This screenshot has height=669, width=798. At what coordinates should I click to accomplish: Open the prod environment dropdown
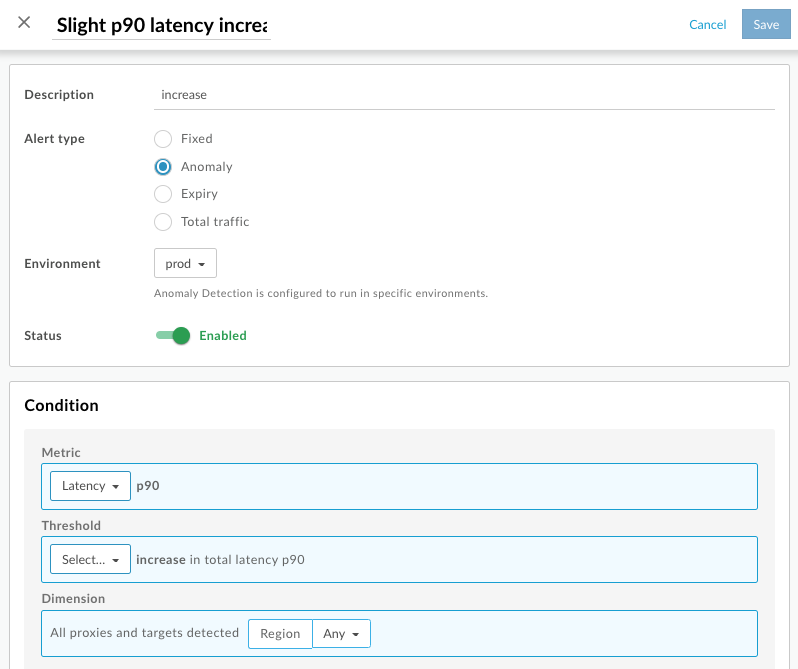(x=185, y=264)
